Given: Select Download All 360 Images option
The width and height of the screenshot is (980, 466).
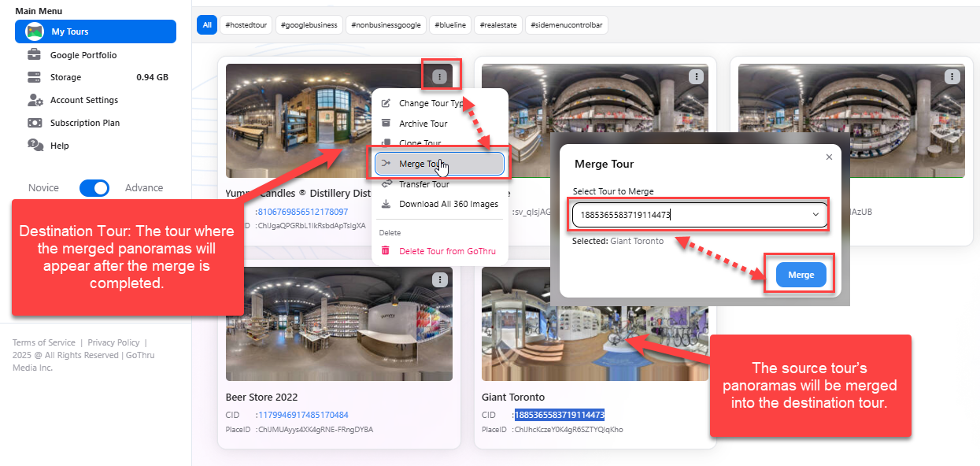Looking at the screenshot, I should 448,204.
